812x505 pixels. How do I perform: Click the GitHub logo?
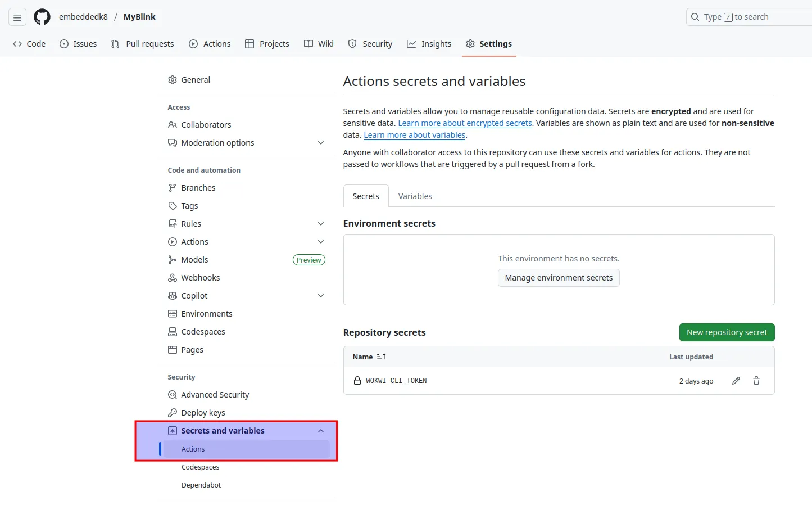click(42, 17)
